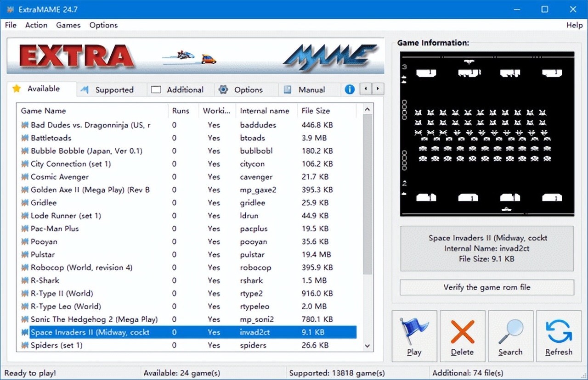This screenshot has width=588, height=380.
Task: Click the magnifying glass Search icon
Action: pos(511,331)
